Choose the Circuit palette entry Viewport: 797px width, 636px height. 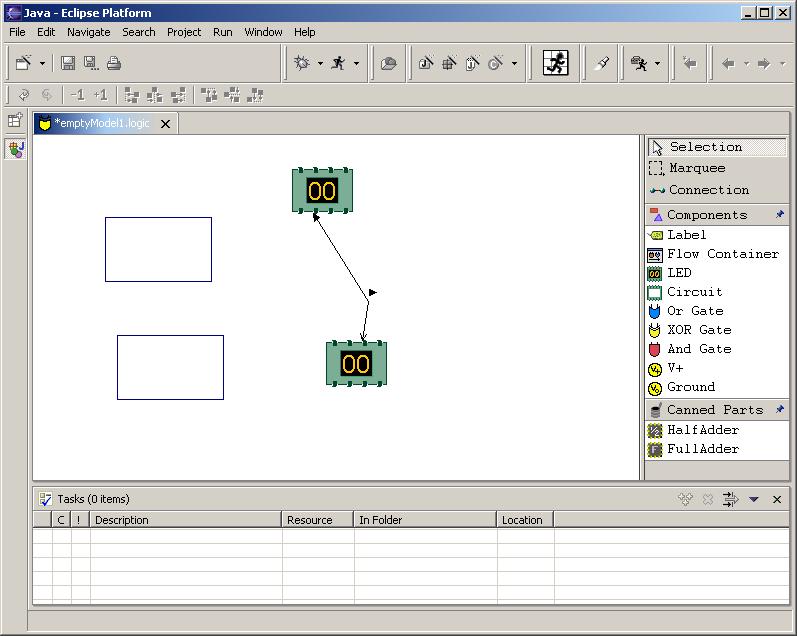[x=717, y=292]
